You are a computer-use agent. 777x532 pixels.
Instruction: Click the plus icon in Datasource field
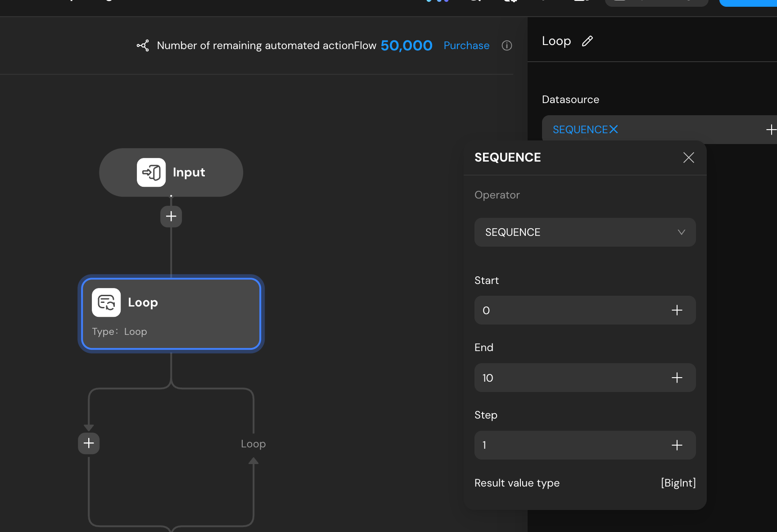tap(770, 130)
